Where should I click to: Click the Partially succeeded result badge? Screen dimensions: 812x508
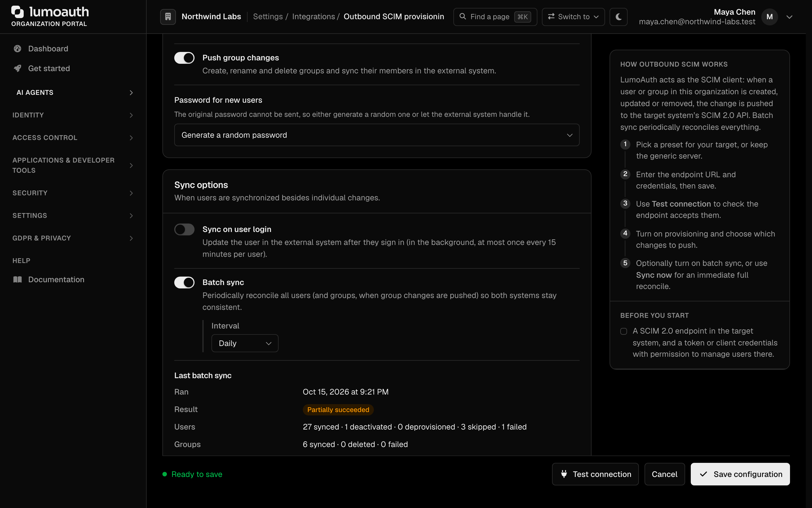point(338,410)
